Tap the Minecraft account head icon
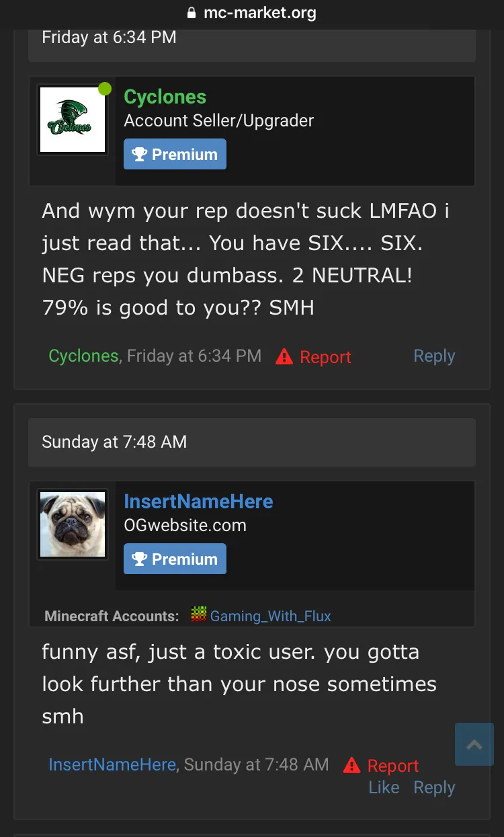The image size is (504, 837). tap(198, 615)
